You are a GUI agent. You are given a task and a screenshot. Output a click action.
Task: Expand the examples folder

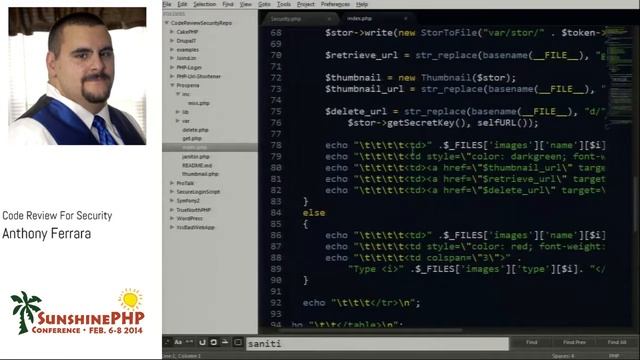(x=172, y=49)
